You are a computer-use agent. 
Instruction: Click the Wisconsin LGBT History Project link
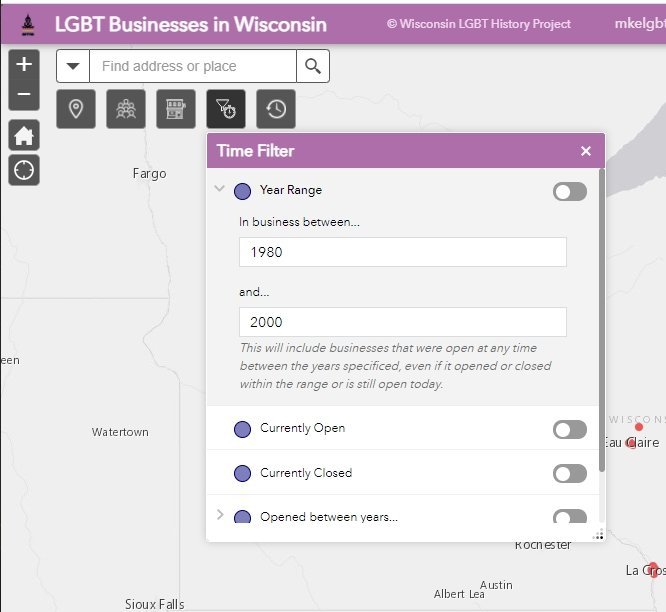pyautogui.click(x=479, y=24)
